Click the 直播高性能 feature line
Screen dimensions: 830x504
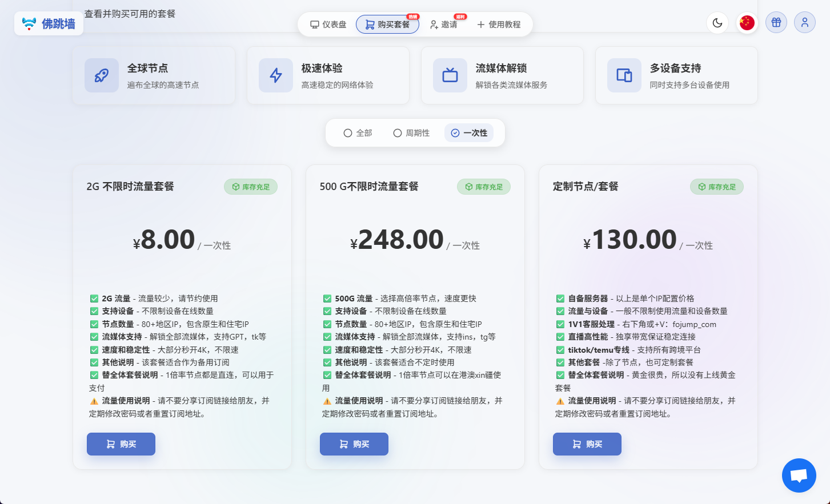(x=626, y=337)
